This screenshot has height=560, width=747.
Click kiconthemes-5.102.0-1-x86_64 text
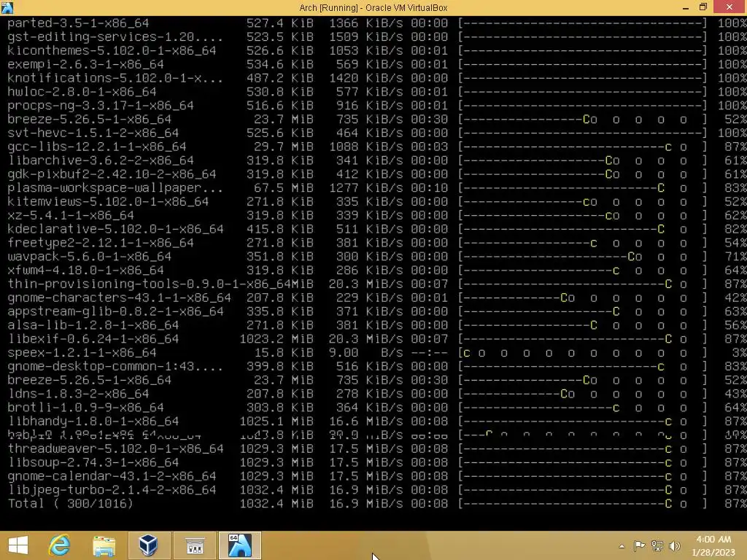112,50
